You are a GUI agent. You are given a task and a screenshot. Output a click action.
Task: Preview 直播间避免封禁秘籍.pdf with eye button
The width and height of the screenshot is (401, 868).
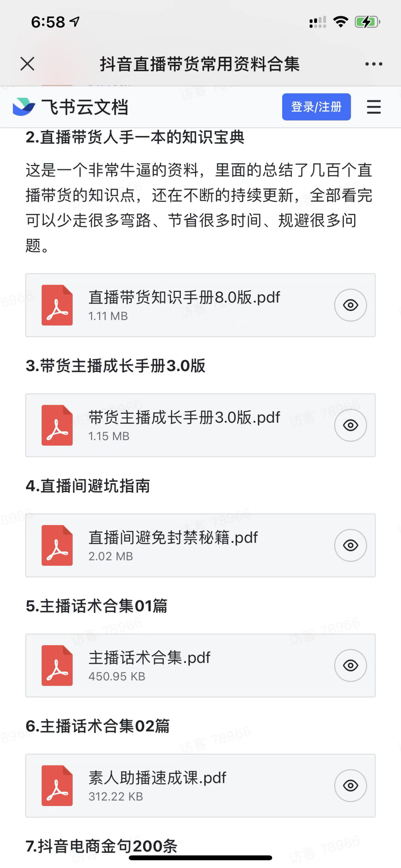coord(351,545)
